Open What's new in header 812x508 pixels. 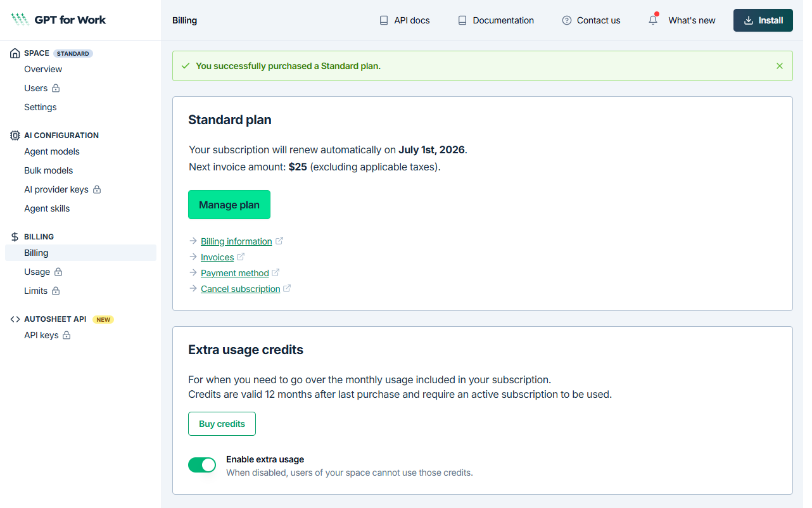click(x=692, y=20)
